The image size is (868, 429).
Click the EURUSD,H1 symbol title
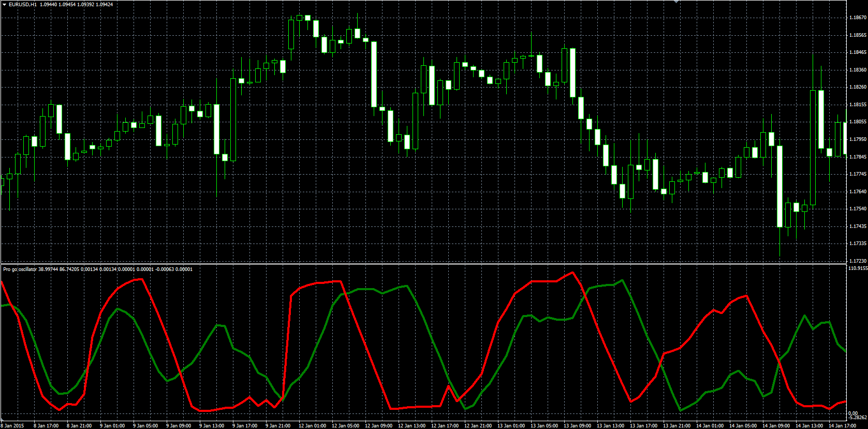pos(23,4)
